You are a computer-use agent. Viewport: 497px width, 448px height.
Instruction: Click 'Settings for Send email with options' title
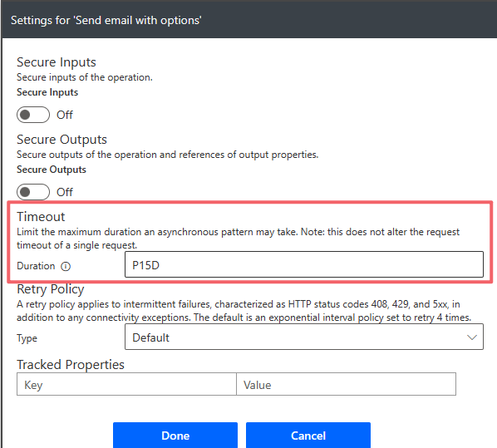[x=106, y=20]
